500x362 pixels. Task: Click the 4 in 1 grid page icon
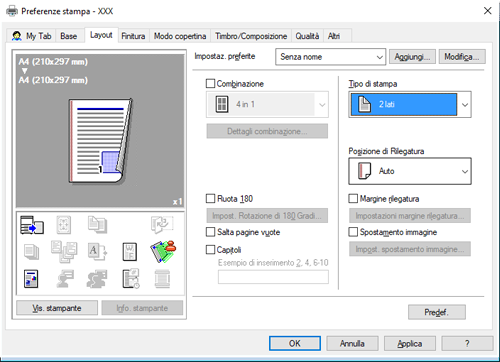(x=222, y=104)
